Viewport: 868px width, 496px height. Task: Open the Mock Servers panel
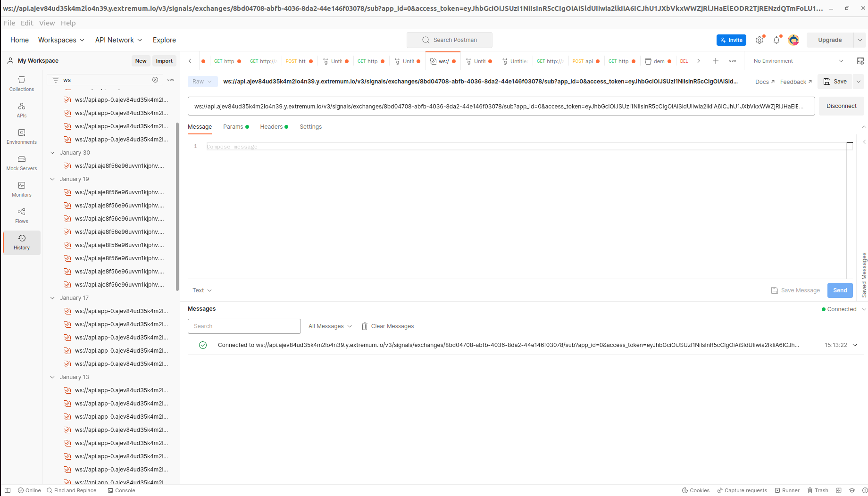pyautogui.click(x=21, y=164)
